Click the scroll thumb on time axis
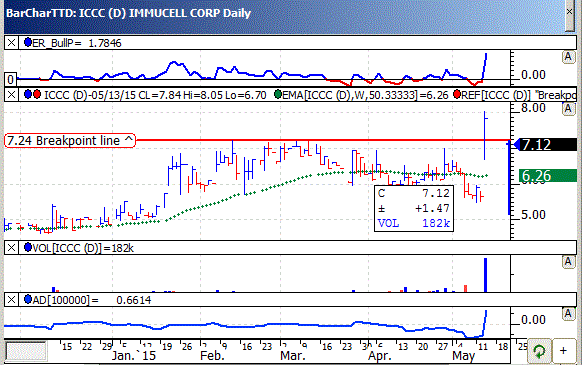582x365 pixels. (26, 351)
